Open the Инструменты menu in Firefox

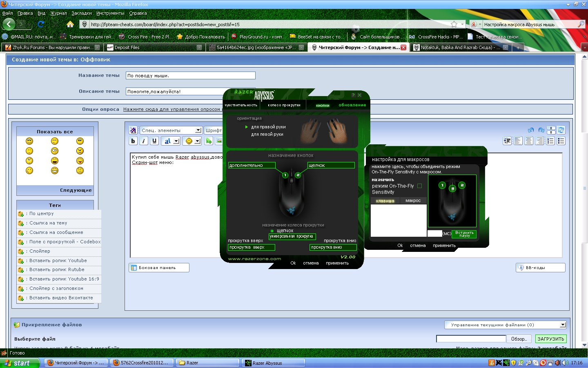click(x=110, y=13)
